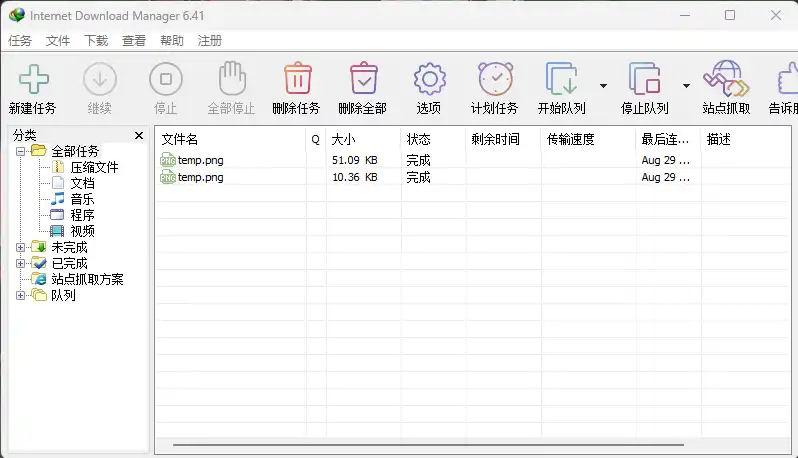Image resolution: width=798 pixels, height=458 pixels.
Task: Launch the 站点抓取 site grabber
Action: click(x=726, y=78)
